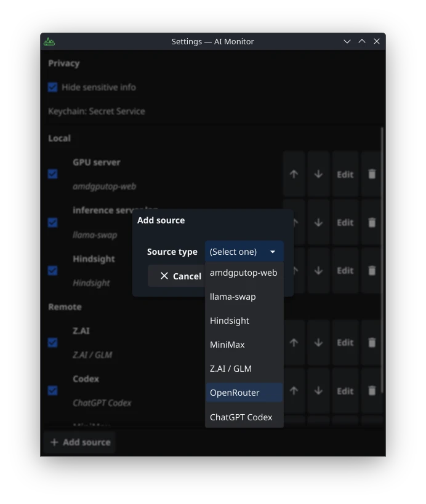Collapse the Source type combo box
This screenshot has height=504, width=426.
tap(244, 252)
